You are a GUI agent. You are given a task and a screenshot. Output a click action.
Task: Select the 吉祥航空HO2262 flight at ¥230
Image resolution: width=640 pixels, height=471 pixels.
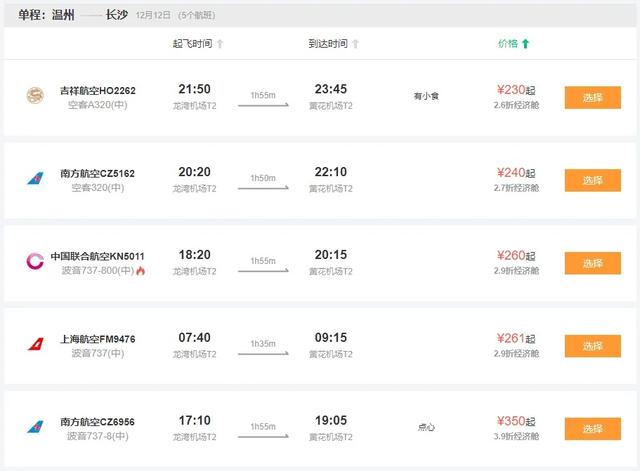tap(585, 97)
